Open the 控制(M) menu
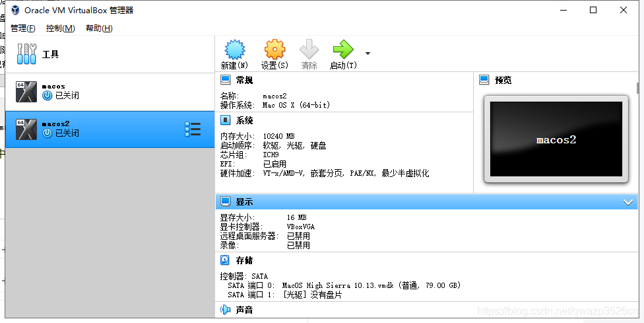This screenshot has height=323, width=644. click(x=61, y=28)
